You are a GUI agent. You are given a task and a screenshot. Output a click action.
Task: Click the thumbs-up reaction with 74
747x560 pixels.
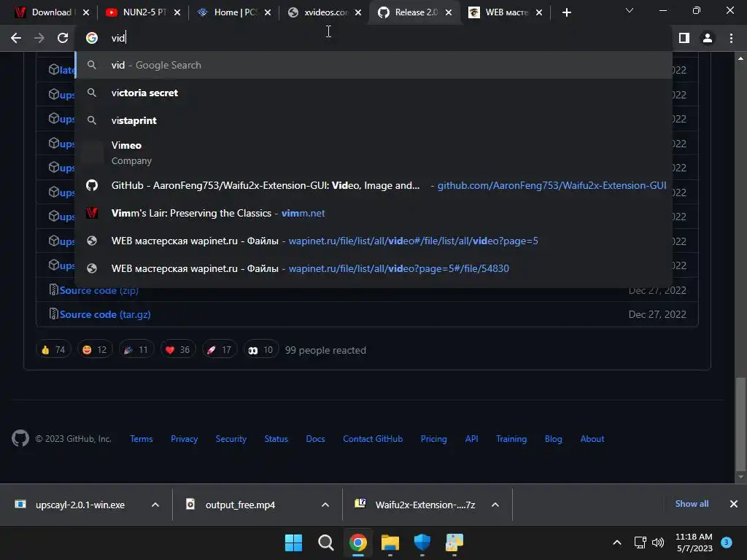tap(53, 349)
